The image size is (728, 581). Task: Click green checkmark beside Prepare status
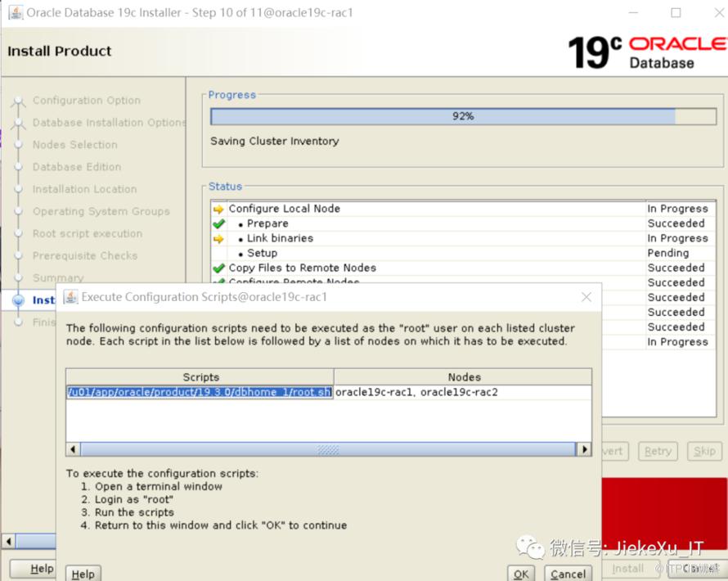pyautogui.click(x=218, y=223)
